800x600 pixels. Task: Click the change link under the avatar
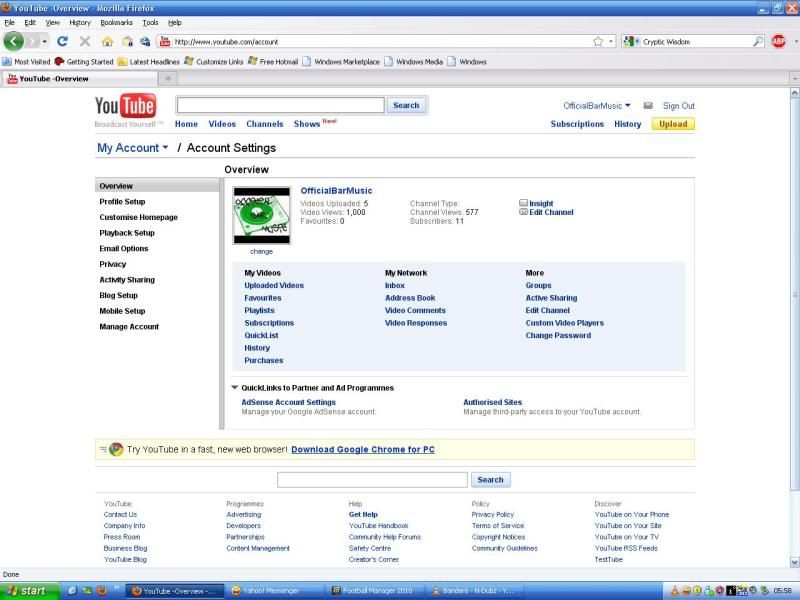pos(261,252)
